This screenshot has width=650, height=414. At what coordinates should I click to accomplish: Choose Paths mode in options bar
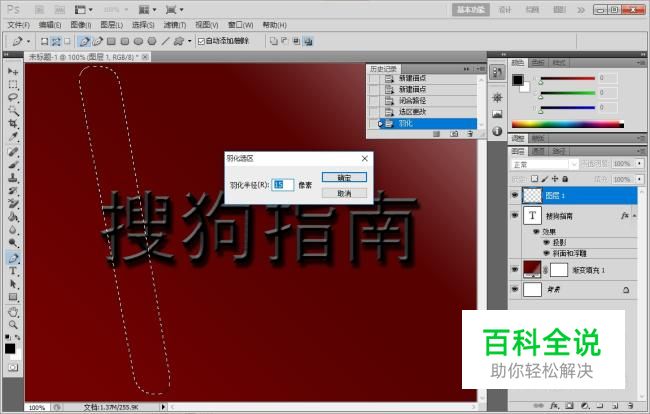point(56,41)
